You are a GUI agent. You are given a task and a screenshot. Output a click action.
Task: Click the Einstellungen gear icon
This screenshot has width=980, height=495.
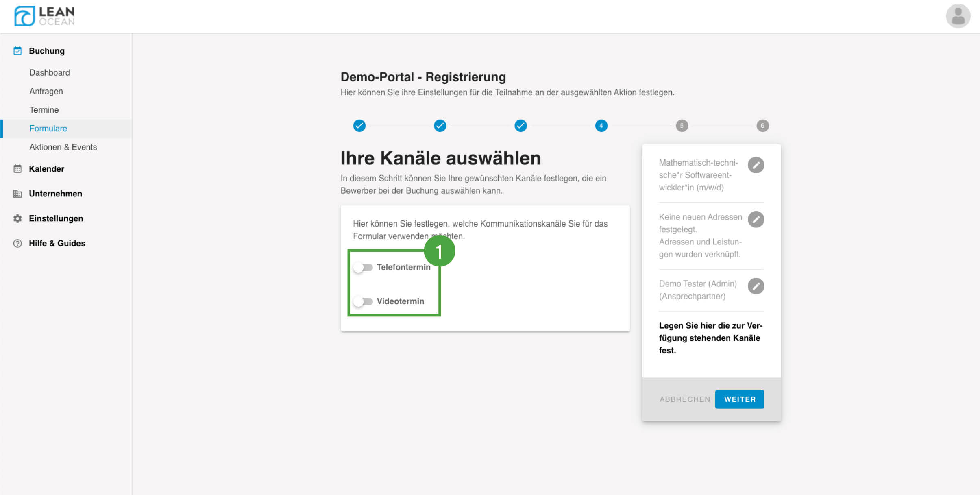pyautogui.click(x=17, y=218)
